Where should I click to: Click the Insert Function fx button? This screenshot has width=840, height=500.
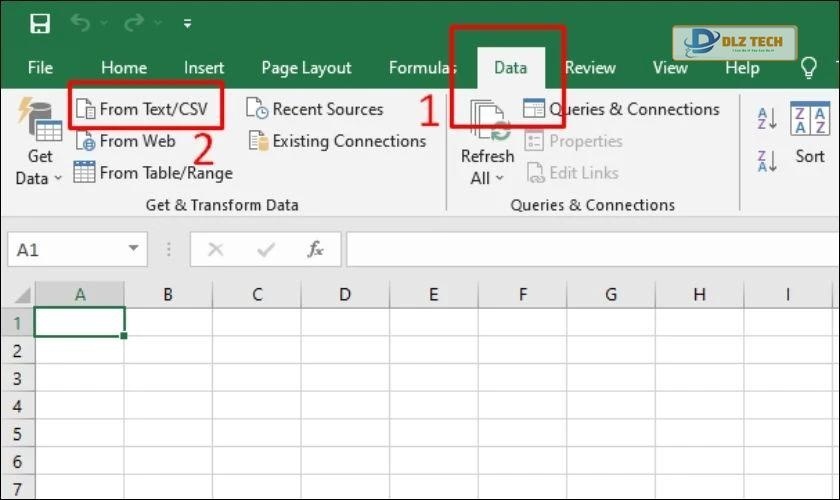click(x=315, y=250)
